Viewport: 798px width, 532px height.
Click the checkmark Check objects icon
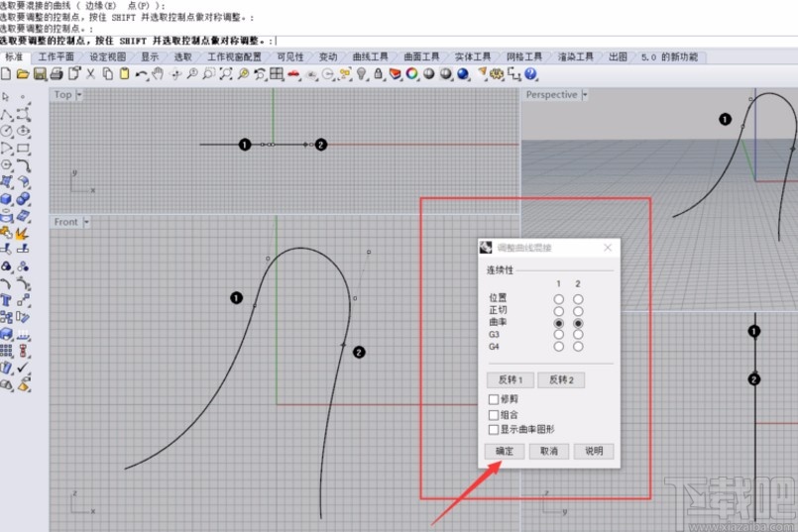pos(23,368)
